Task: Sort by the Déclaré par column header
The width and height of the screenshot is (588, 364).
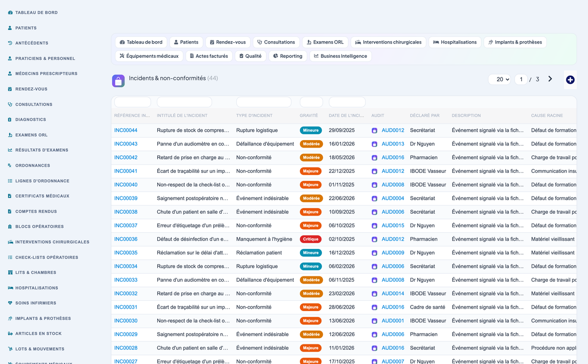Action: tap(425, 116)
